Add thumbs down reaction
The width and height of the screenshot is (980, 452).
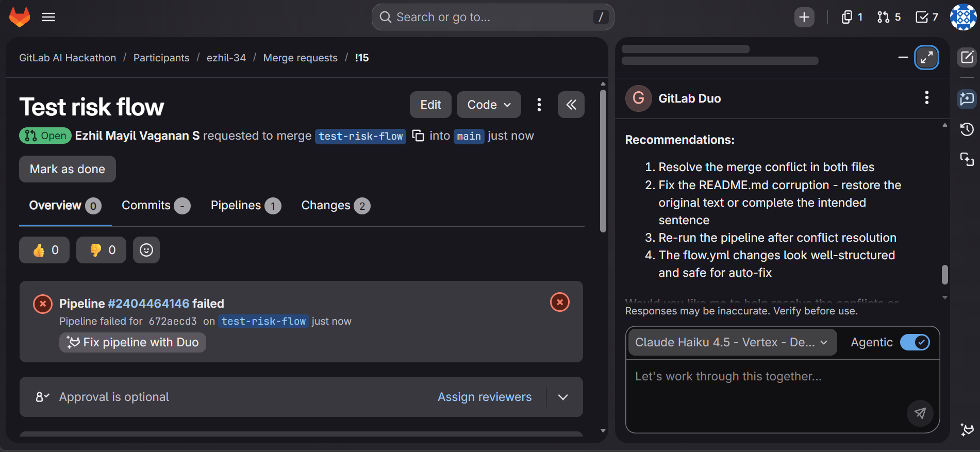tap(101, 250)
